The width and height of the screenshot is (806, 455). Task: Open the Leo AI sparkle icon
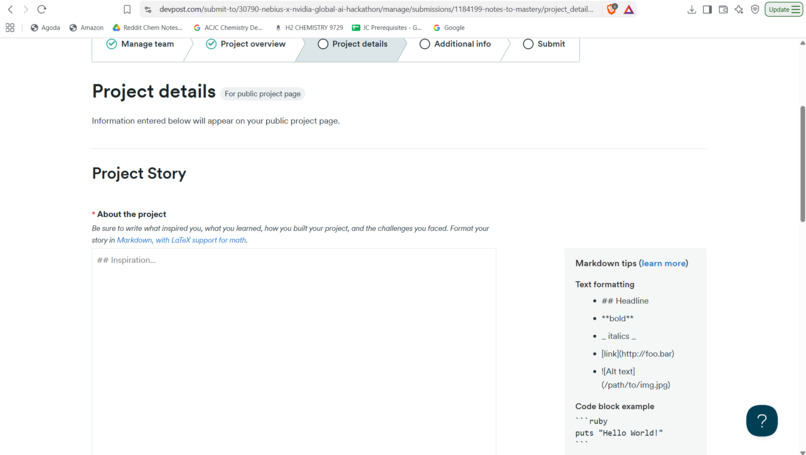[739, 9]
